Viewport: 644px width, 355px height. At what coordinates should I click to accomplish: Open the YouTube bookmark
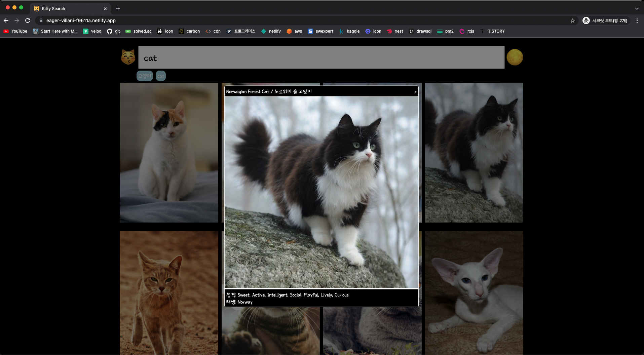pos(15,31)
